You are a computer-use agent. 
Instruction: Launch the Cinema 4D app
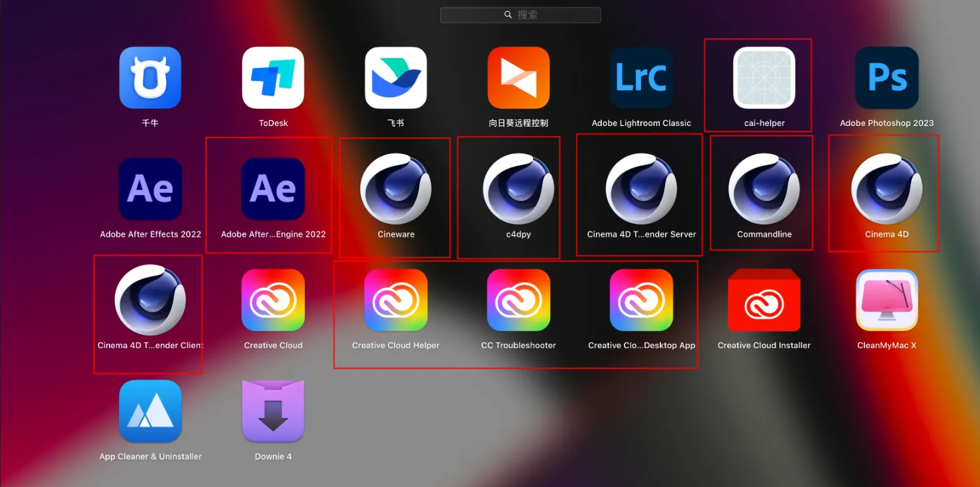point(887,189)
